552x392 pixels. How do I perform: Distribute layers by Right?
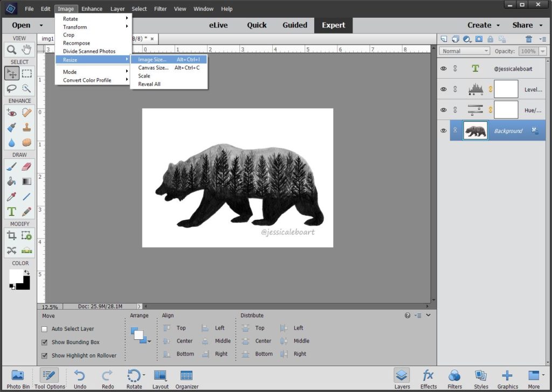coord(293,354)
